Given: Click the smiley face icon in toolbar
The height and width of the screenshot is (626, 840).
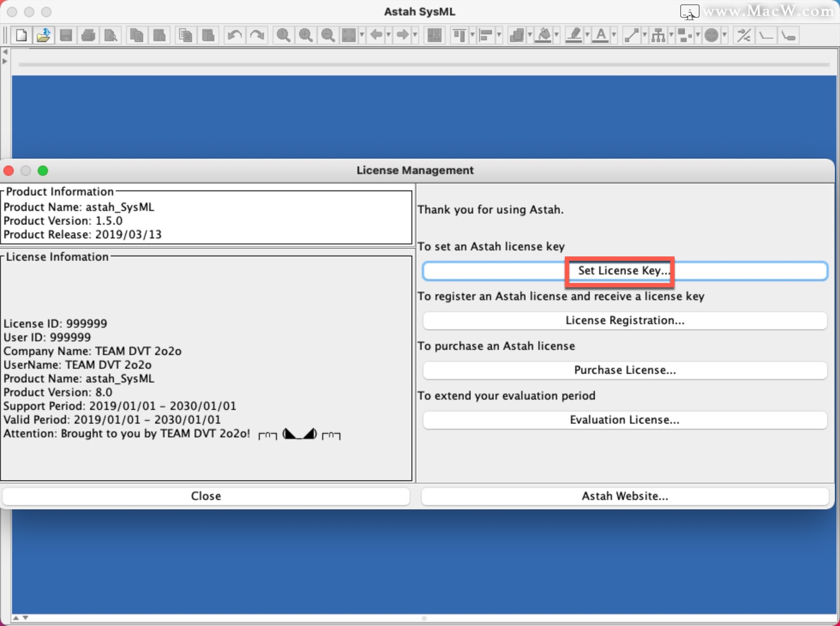Looking at the screenshot, I should 711,35.
